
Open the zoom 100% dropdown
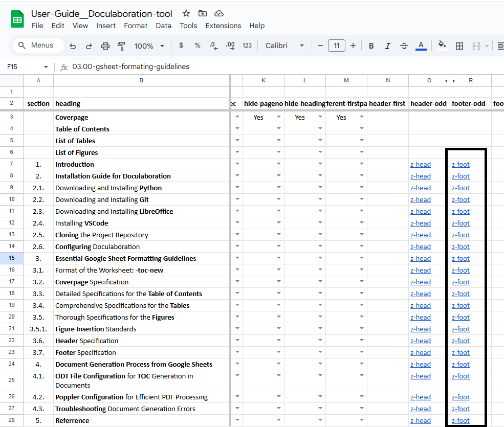(149, 46)
